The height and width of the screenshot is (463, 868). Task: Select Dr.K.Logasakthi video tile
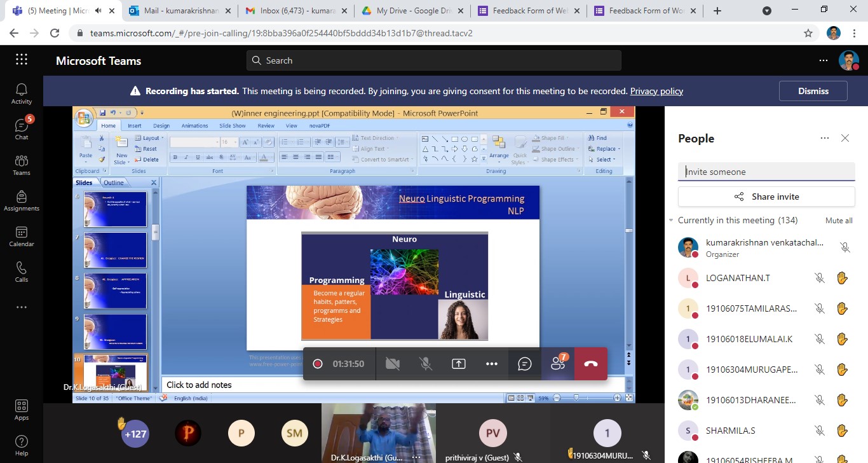pyautogui.click(x=379, y=433)
